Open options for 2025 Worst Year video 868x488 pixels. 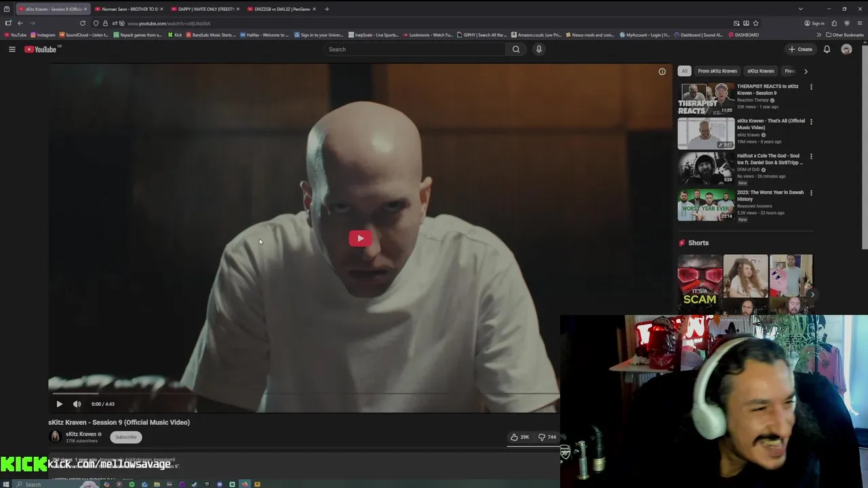(811, 192)
